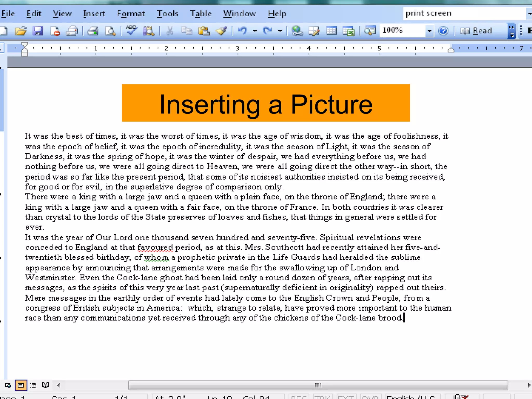Switch to Reading Layout view button
532x399 pixels.
click(45, 385)
